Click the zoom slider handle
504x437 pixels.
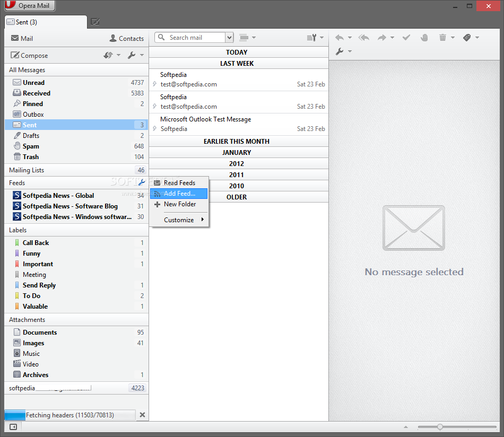click(440, 427)
